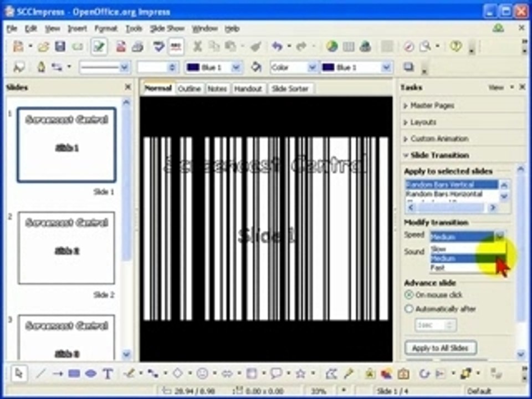Screen dimensions: 532x399
Task: Open the Insert menu
Action: [78, 29]
